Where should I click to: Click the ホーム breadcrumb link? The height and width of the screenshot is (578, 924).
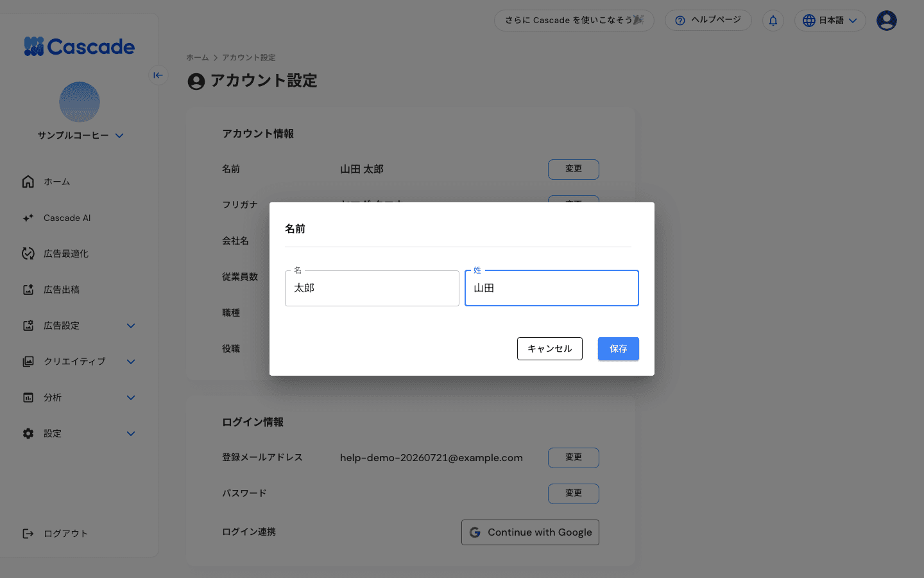(x=198, y=58)
